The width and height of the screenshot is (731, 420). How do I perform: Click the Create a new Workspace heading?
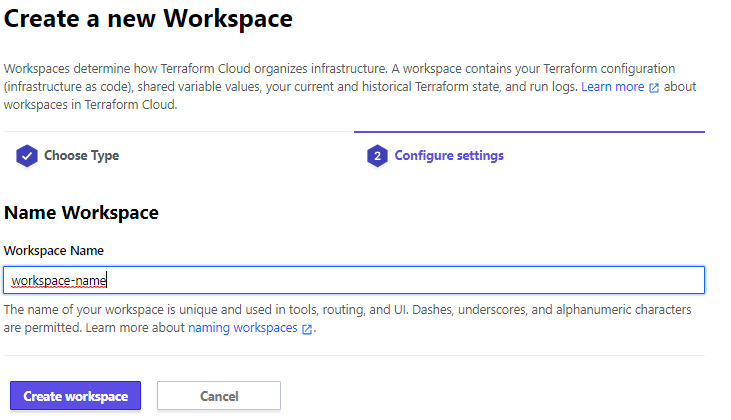tap(149, 18)
